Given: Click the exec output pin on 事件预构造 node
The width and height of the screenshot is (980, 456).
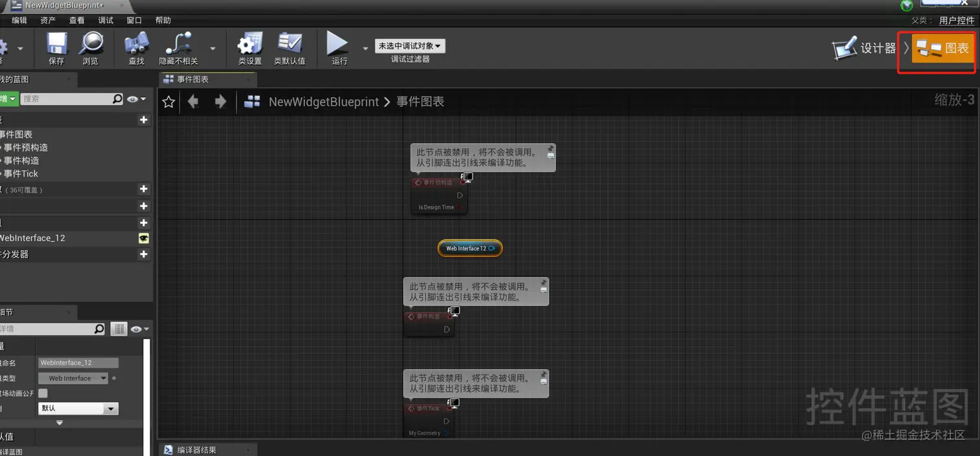Looking at the screenshot, I should click(x=460, y=195).
